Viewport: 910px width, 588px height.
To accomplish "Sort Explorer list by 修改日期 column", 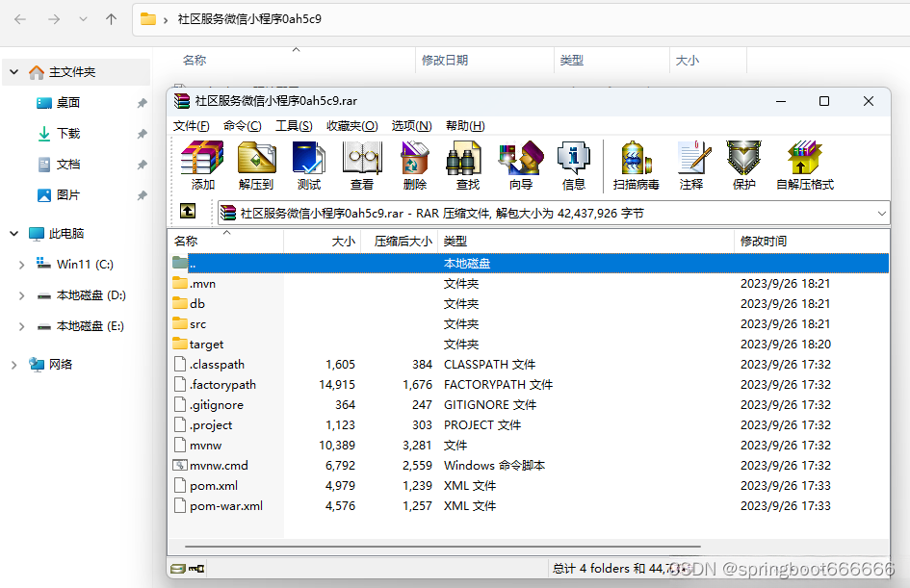I will (484, 61).
